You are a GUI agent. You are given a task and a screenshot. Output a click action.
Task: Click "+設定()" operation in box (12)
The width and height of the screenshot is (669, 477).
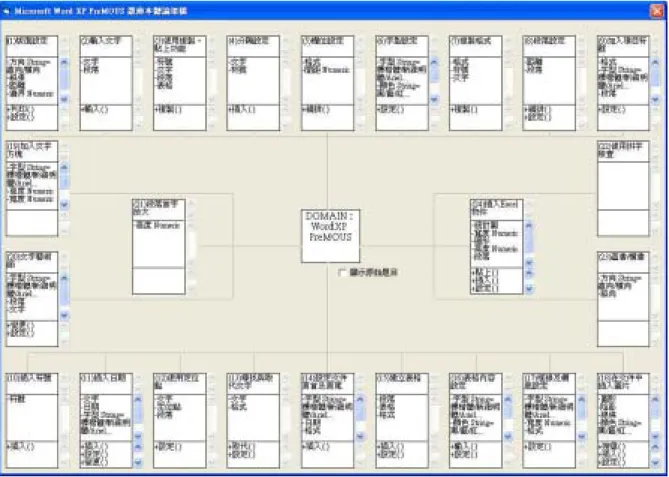coord(168,447)
